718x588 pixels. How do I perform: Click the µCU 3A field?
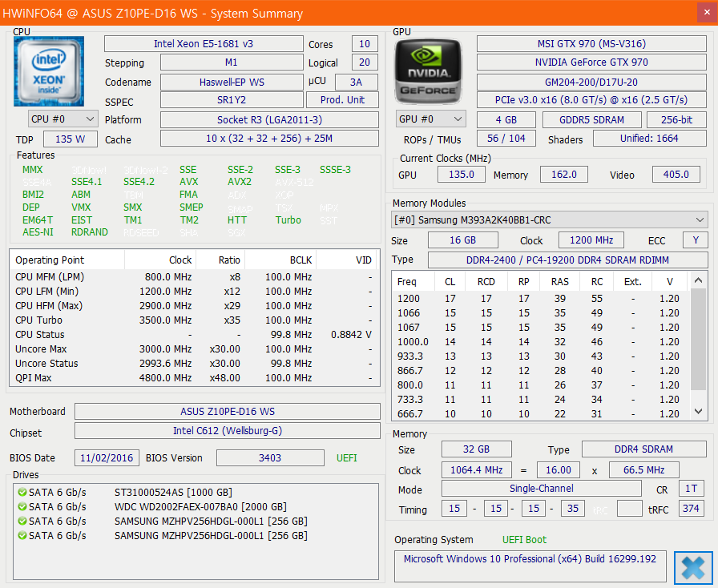pos(357,82)
